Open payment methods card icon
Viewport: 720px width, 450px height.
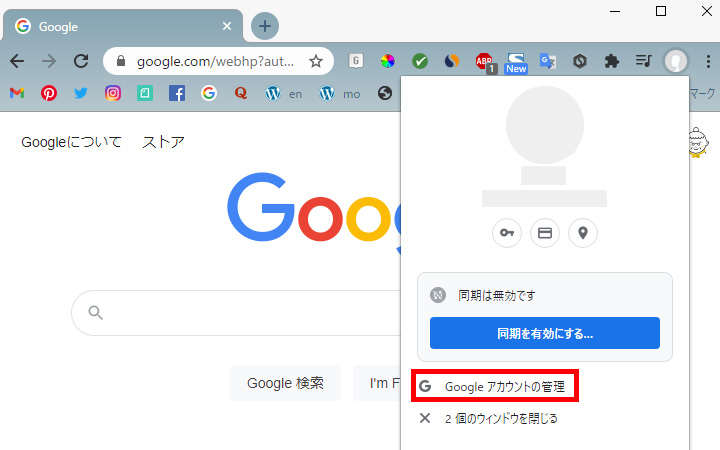point(545,233)
